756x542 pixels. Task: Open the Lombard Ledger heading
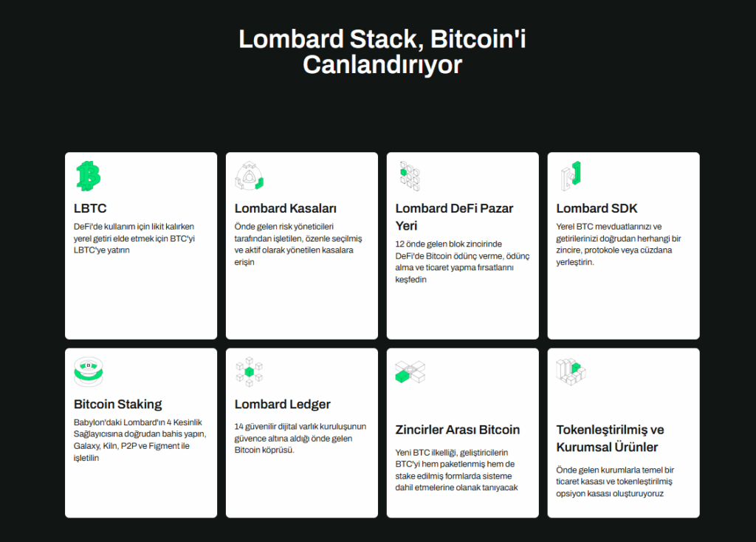(x=283, y=404)
